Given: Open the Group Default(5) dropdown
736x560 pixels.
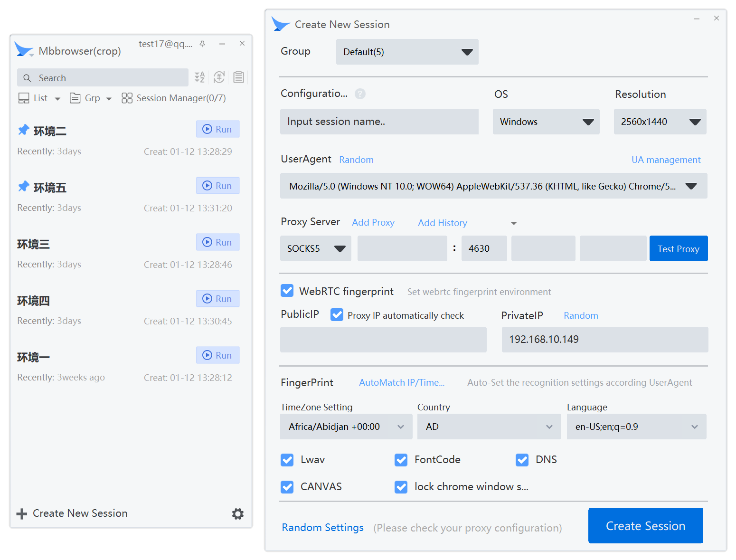Looking at the screenshot, I should 407,52.
